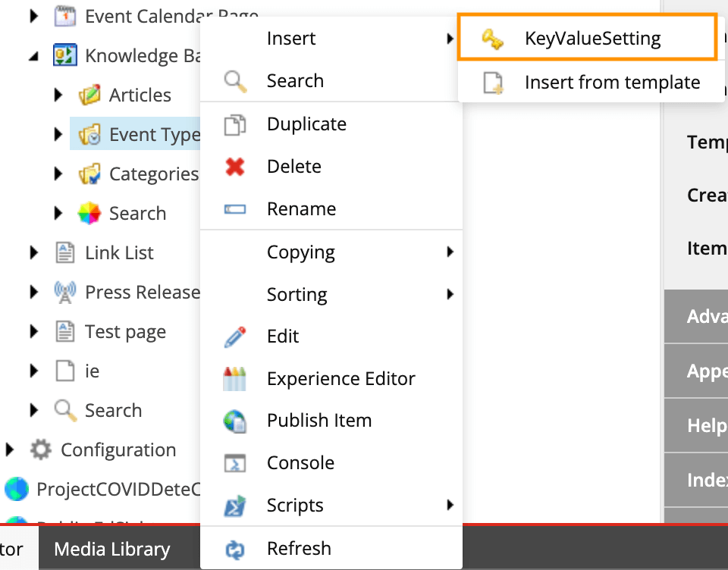Click the KeyValueSetting key icon

coord(493,39)
